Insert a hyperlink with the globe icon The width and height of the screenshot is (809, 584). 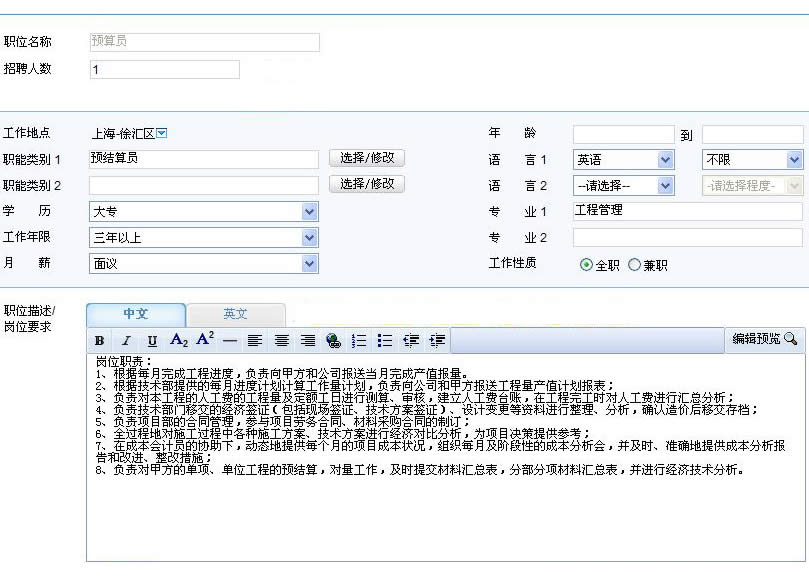click(x=334, y=341)
